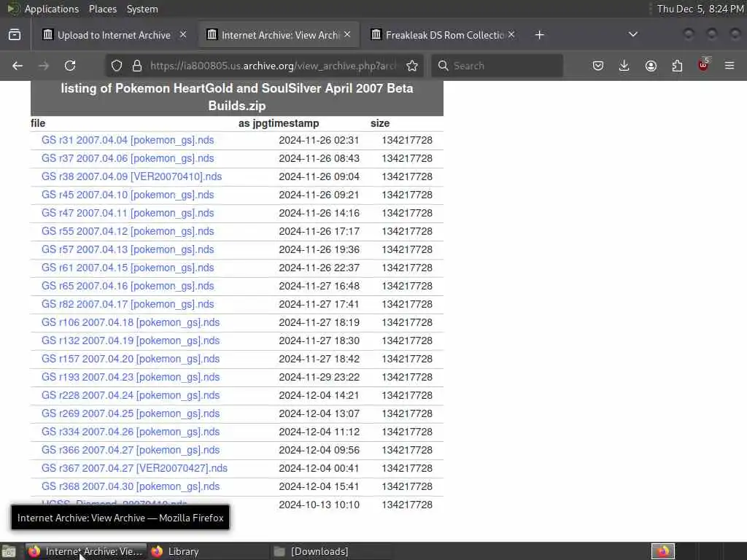747x560 pixels.
Task: Open the Firefox account icon
Action: pyautogui.click(x=651, y=66)
